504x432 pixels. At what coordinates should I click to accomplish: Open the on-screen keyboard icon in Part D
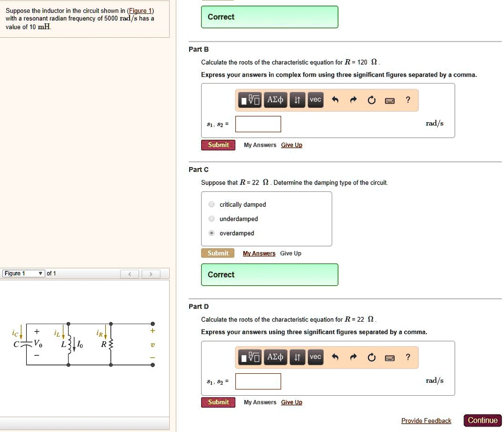pos(390,357)
